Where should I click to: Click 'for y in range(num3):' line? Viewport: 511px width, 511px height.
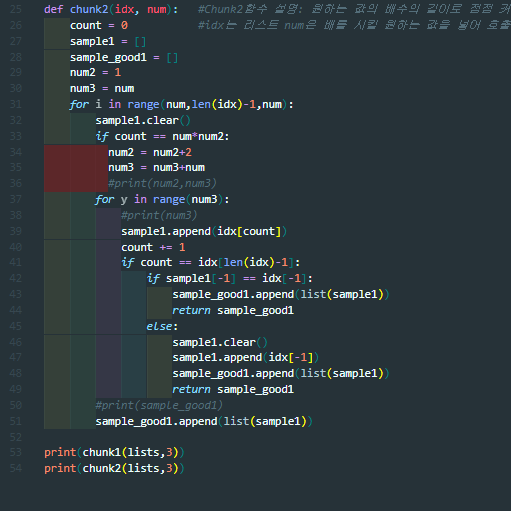click(162, 199)
